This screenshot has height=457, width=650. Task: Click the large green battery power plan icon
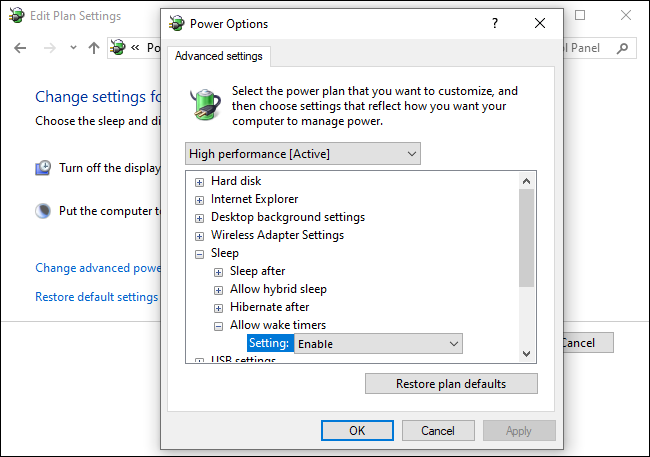coord(207,104)
